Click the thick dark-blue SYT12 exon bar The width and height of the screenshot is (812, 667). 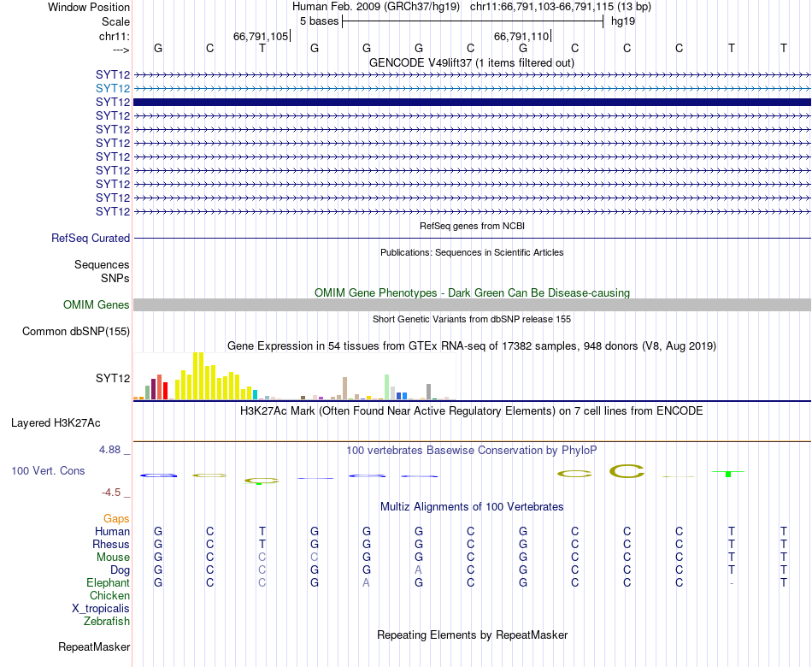[472, 102]
